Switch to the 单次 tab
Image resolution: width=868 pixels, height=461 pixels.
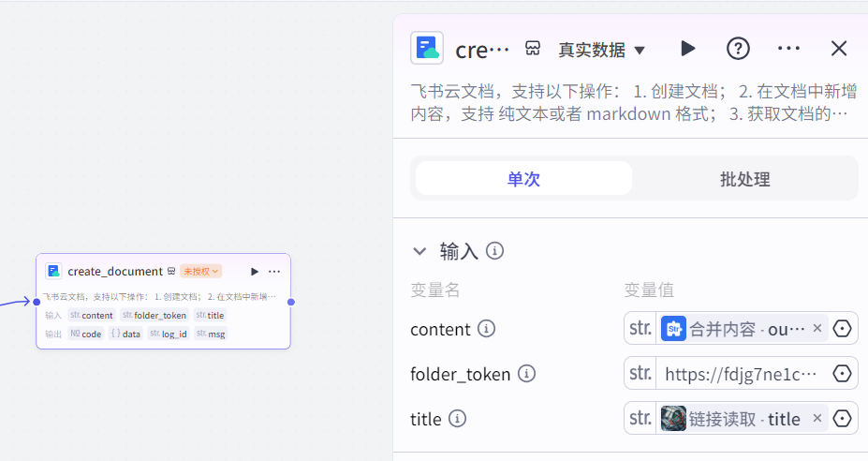[x=523, y=179]
